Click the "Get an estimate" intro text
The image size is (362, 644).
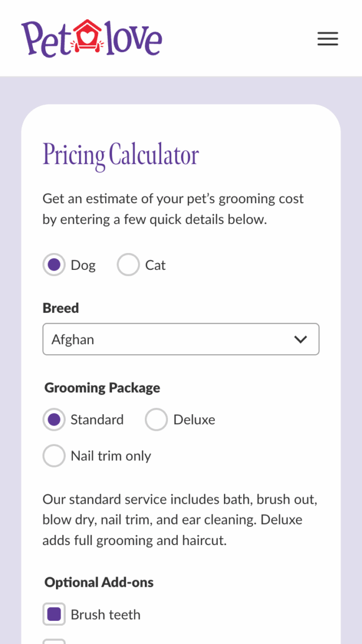click(x=173, y=209)
